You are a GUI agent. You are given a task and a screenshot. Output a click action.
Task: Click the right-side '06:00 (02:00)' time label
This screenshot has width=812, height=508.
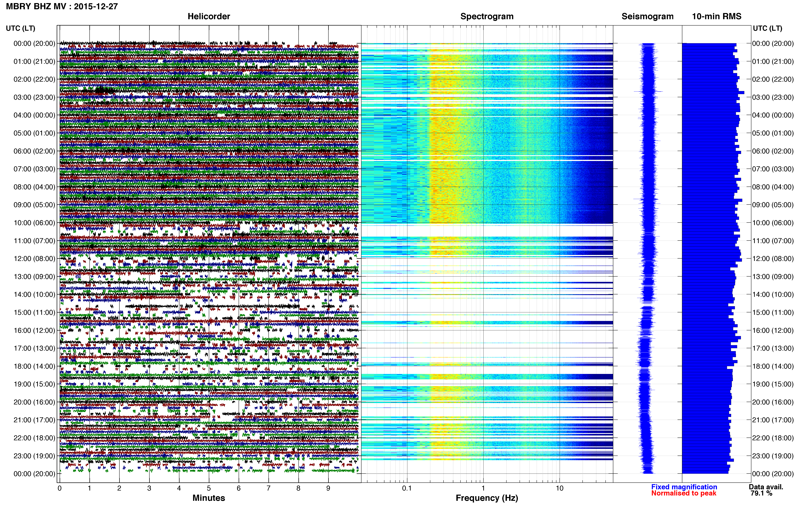[x=773, y=151]
